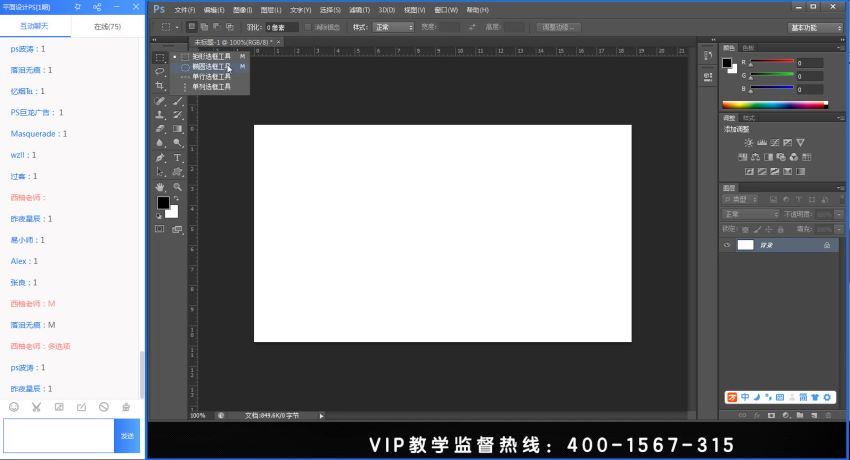The image size is (850, 460).
Task: Select the Crop tool
Action: [x=159, y=86]
